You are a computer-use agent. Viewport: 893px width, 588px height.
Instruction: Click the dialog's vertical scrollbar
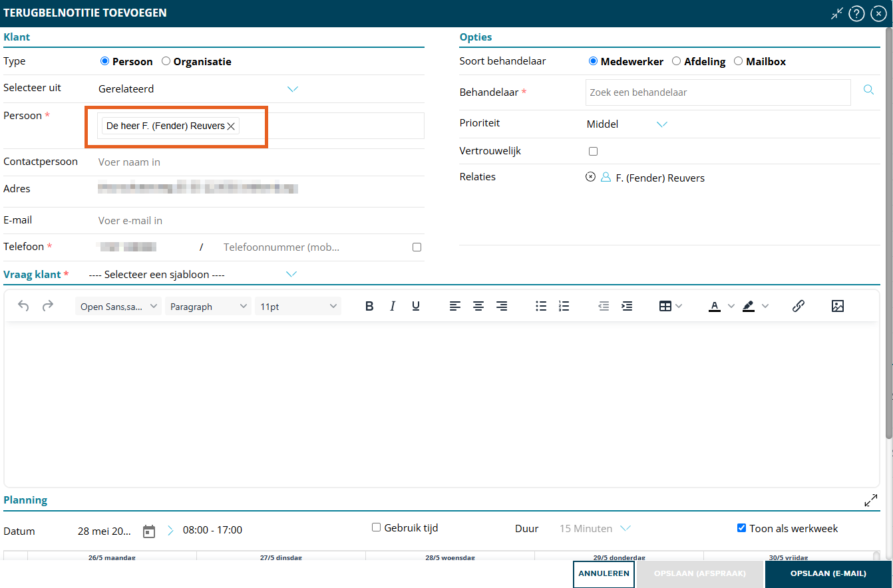click(889, 233)
